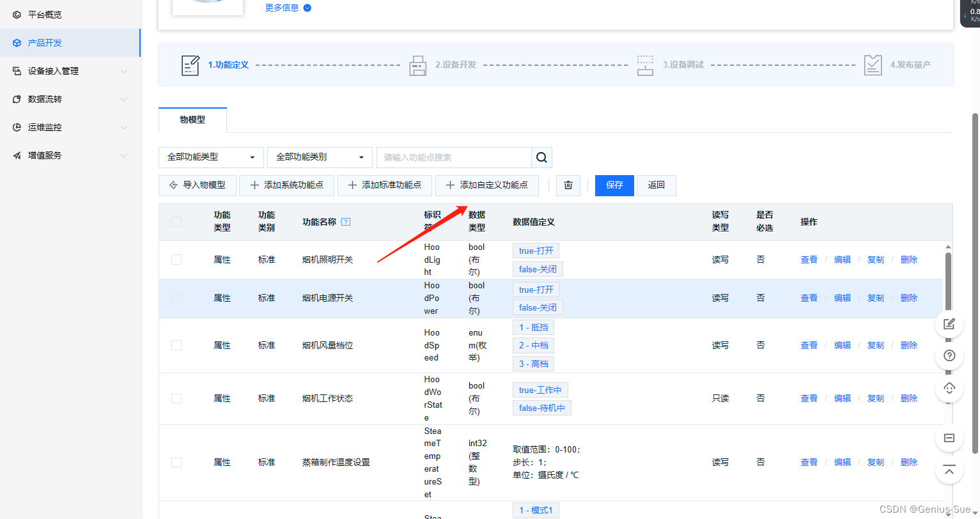The image size is (980, 519).
Task: Toggle the select-all header checkbox
Action: click(176, 222)
